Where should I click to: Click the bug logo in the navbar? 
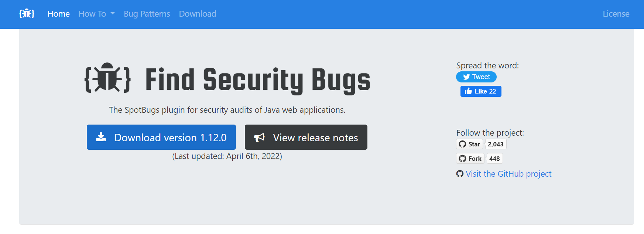tap(27, 14)
